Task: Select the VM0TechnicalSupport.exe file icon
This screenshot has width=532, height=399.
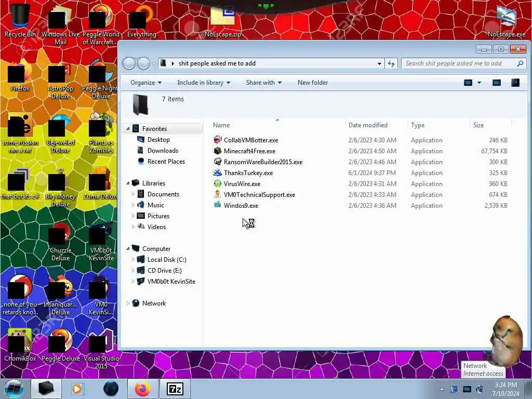Action: pos(218,194)
